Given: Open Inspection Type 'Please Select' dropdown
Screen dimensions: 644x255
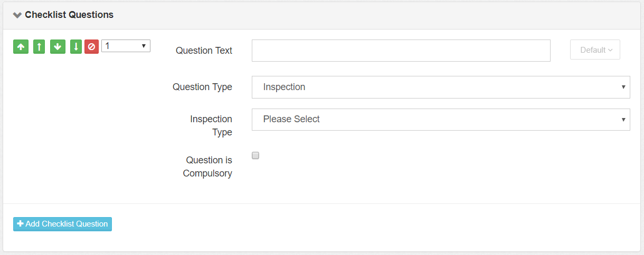Looking at the screenshot, I should tap(440, 120).
